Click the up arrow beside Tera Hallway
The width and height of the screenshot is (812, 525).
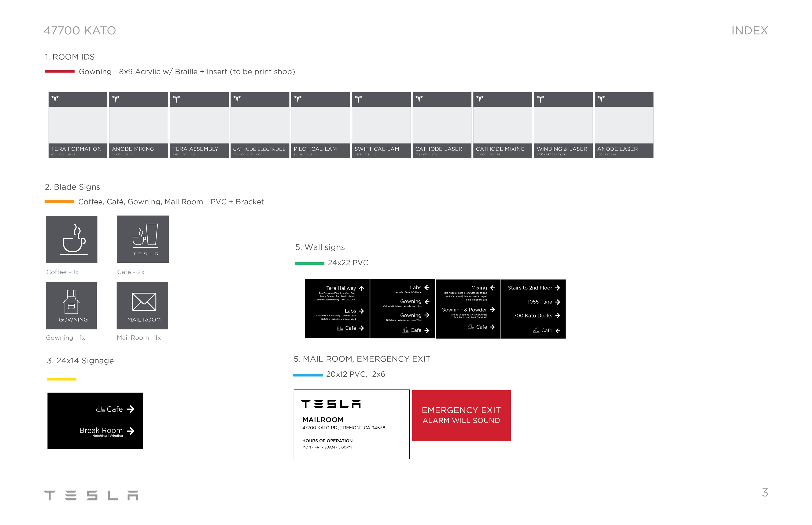[362, 288]
